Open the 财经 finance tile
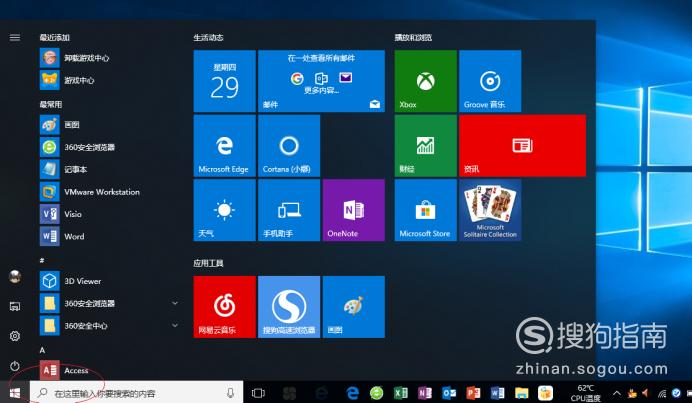Screen dimensions: 692x403 point(425,146)
